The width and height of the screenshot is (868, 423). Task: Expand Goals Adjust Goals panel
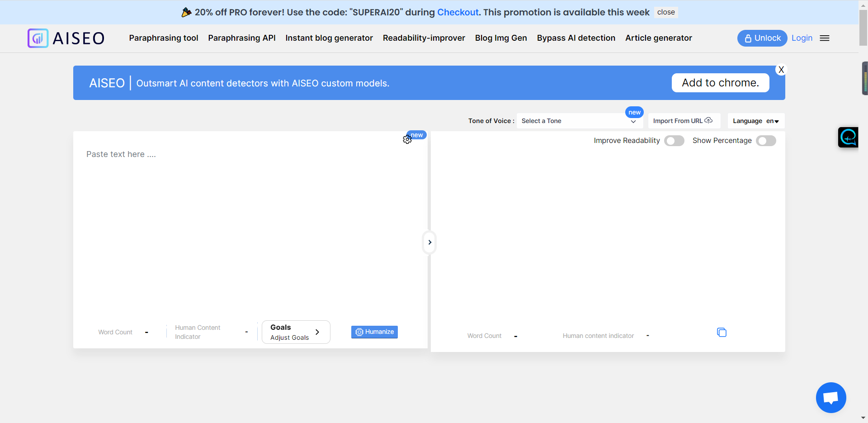pyautogui.click(x=296, y=332)
